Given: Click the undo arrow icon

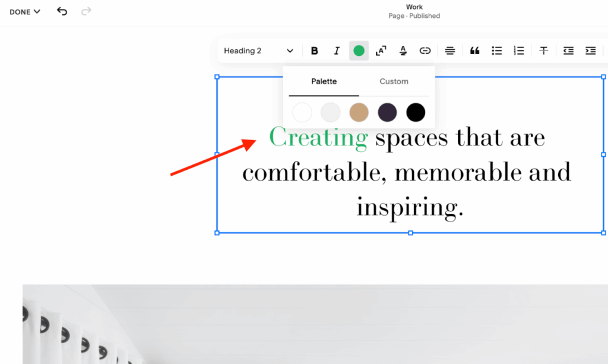Looking at the screenshot, I should [62, 11].
